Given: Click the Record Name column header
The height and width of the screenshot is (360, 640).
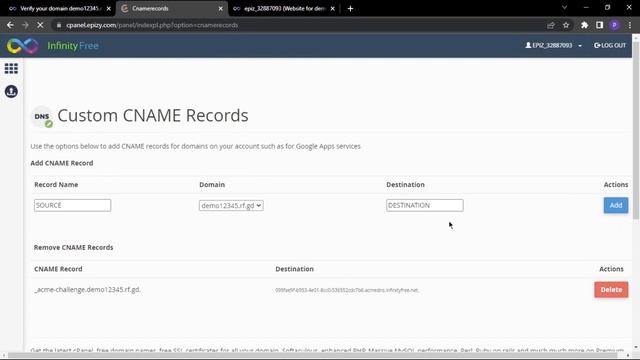Looking at the screenshot, I should 56,184.
